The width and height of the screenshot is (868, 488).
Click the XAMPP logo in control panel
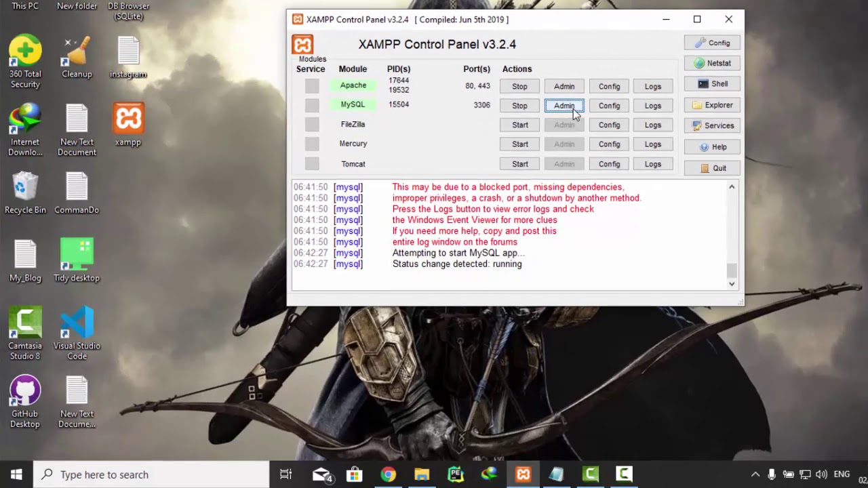303,44
